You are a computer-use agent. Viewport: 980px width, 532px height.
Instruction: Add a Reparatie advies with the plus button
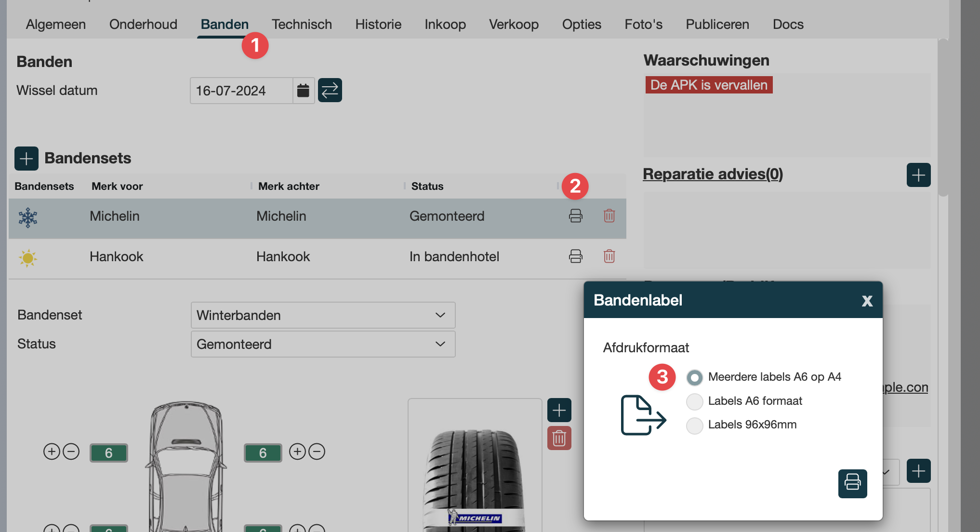click(x=918, y=175)
